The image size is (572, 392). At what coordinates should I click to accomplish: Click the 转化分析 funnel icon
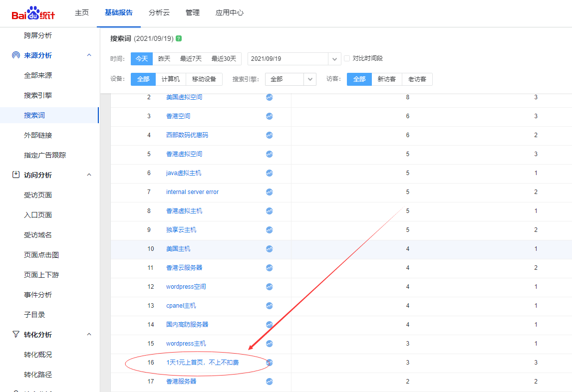pos(15,334)
